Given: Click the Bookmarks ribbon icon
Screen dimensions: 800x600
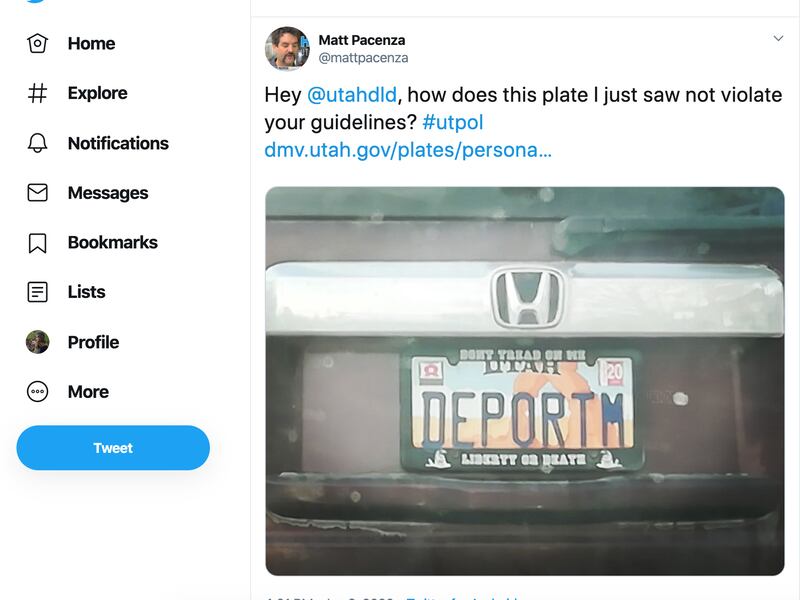Looking at the screenshot, I should (37, 242).
